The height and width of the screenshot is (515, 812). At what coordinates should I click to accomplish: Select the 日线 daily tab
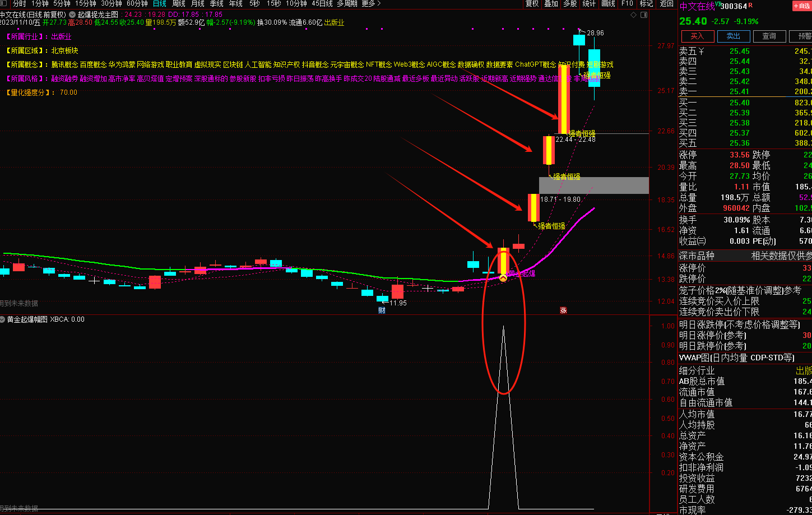tap(159, 3)
